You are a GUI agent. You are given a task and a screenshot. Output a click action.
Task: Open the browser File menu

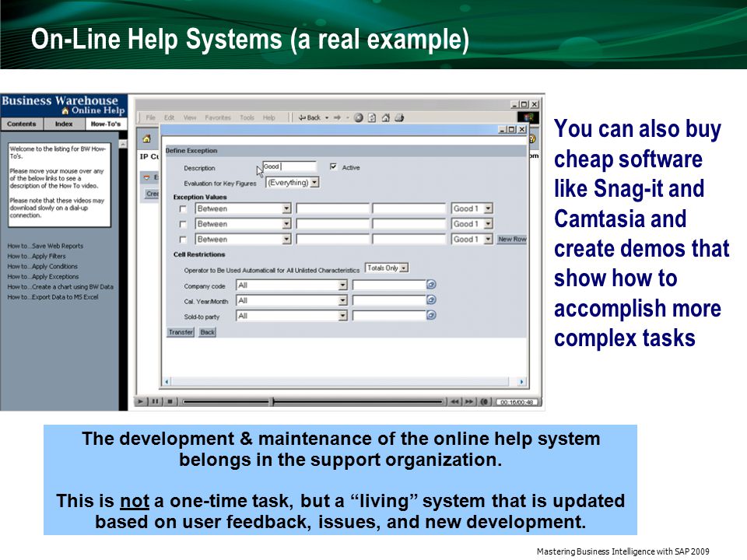point(150,117)
